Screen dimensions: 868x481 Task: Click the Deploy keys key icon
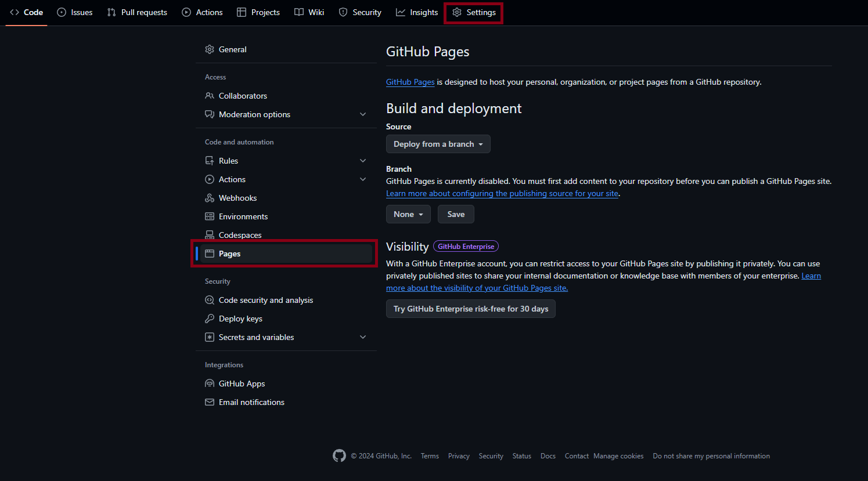pos(210,319)
